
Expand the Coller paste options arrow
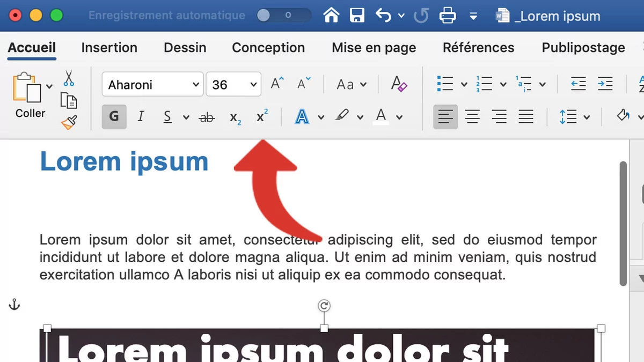(49, 86)
